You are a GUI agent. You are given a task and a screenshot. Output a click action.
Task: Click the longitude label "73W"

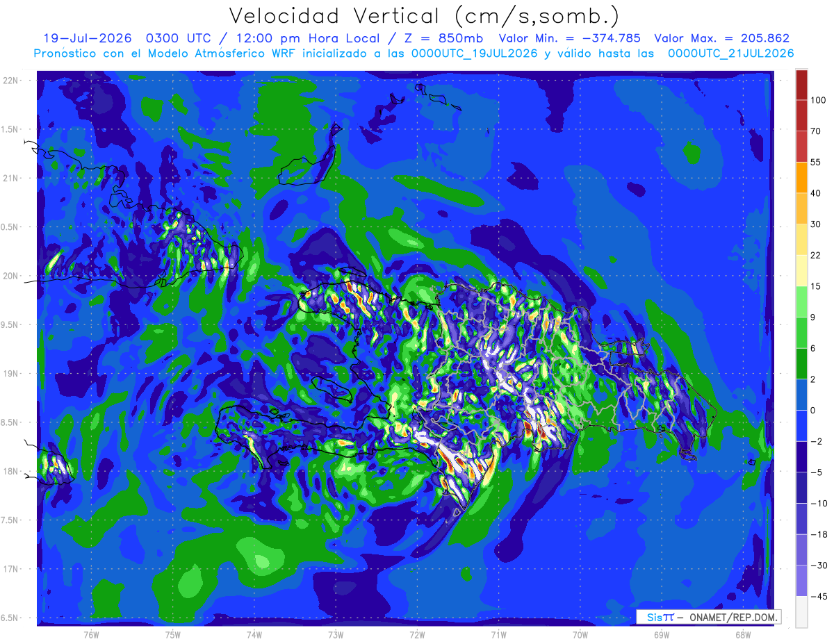click(336, 635)
